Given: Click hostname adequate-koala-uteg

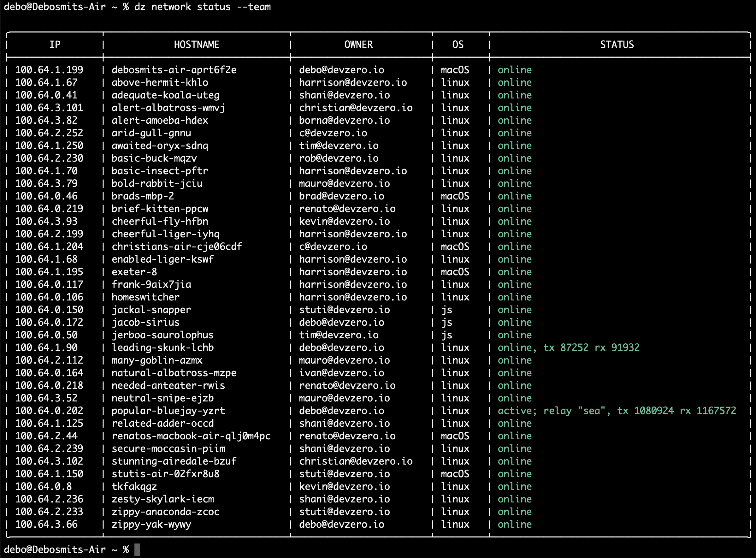Looking at the screenshot, I should click(x=165, y=95).
